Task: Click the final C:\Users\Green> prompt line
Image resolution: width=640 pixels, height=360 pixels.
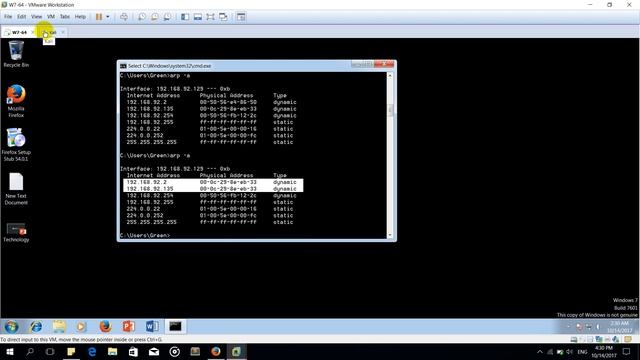Action: (145, 236)
